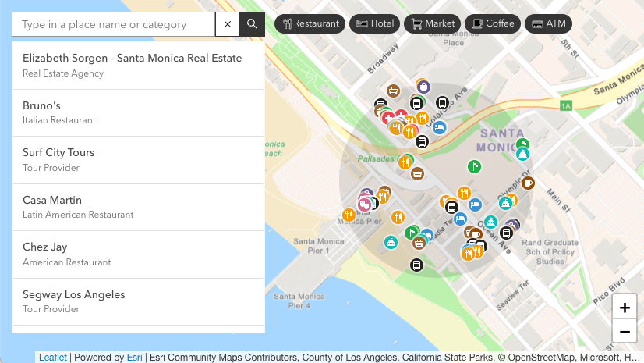
Task: Open Chez Jay American Restaurant result
Action: (139, 254)
